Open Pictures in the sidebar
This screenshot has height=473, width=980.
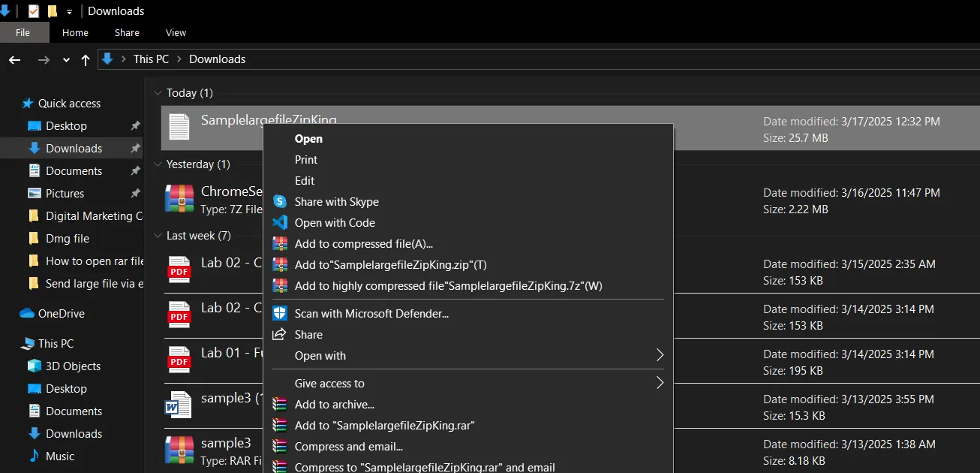tap(65, 194)
